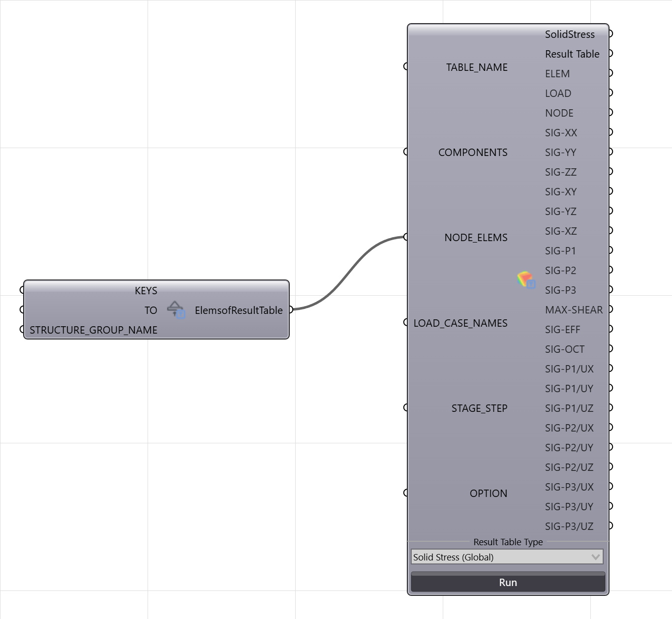The height and width of the screenshot is (619, 672).
Task: Select the COMPONENTS input parameter
Action: (473, 152)
